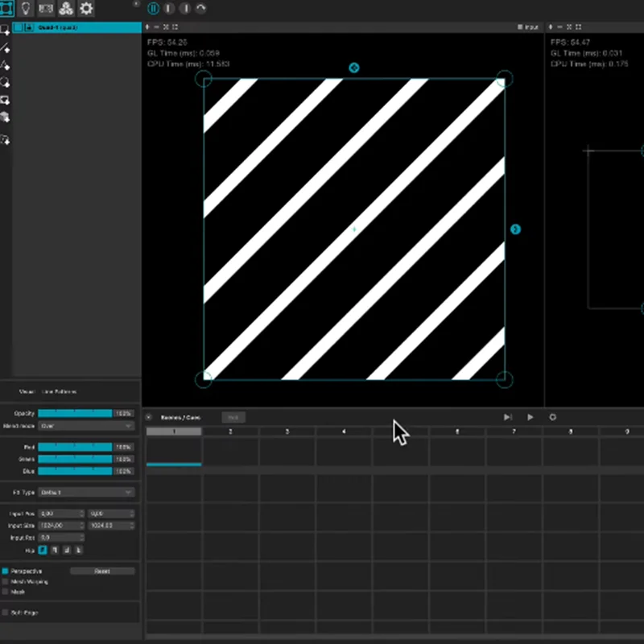Viewport: 644px width, 644px height.
Task: Click the Input Rot stepper arrows
Action: point(82,538)
